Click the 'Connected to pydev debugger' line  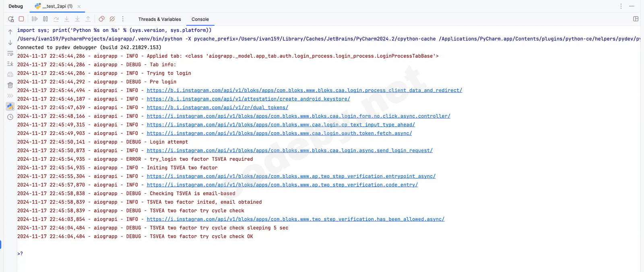89,47
